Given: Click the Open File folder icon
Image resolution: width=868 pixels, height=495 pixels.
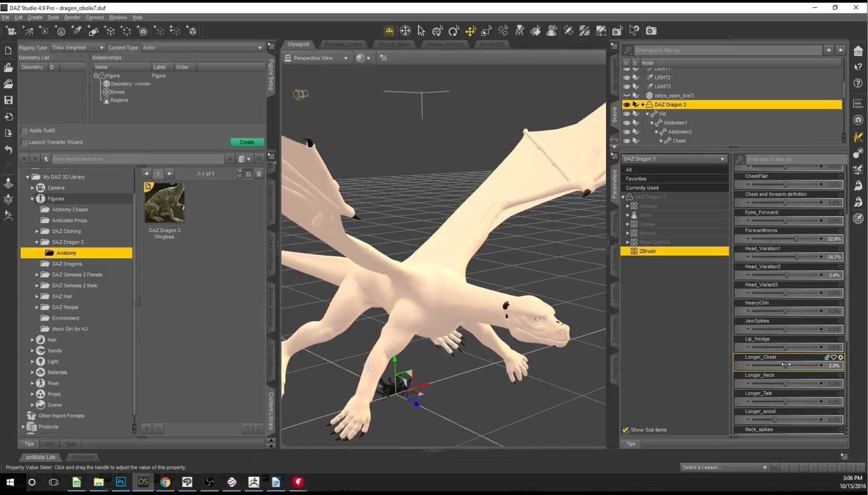Looking at the screenshot, I should (x=8, y=67).
